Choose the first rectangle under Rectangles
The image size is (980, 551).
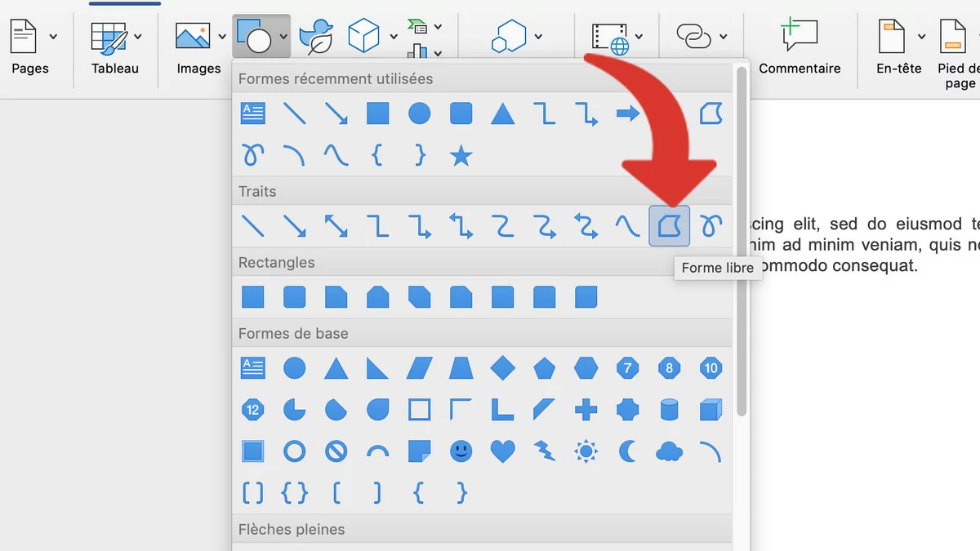[x=253, y=296]
